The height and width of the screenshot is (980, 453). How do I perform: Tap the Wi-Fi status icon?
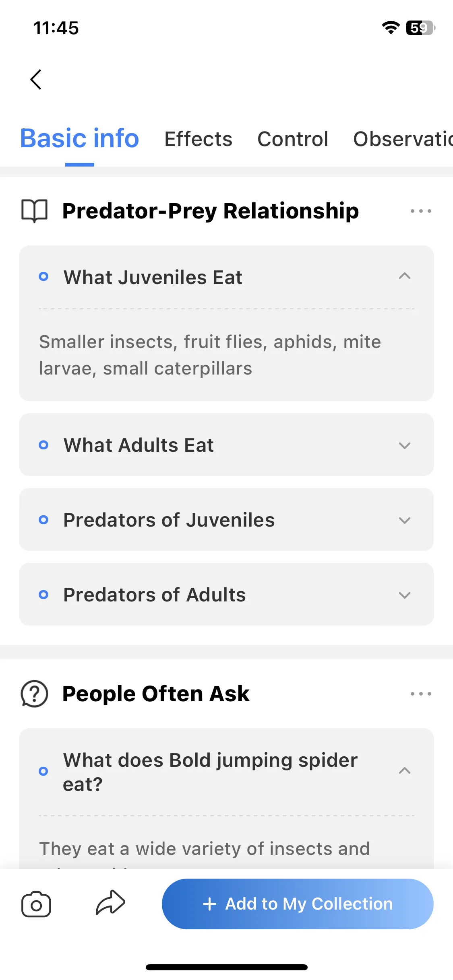391,28
